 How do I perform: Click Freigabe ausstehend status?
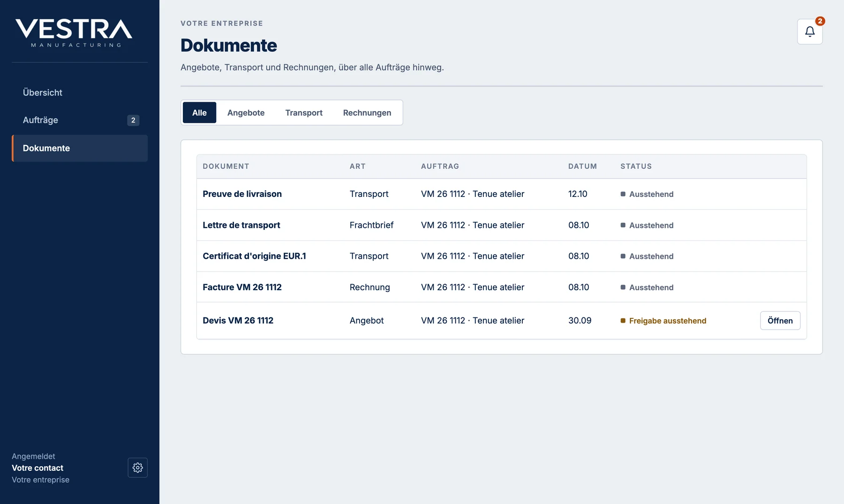click(663, 321)
